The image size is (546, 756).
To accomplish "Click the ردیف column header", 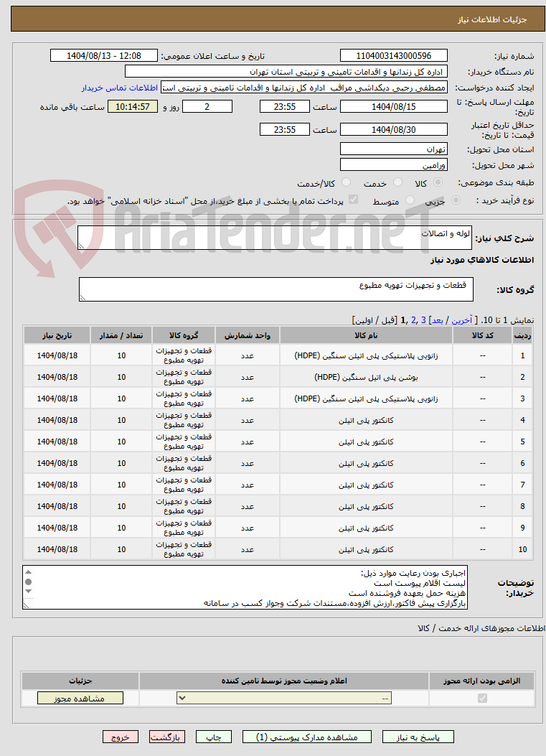I will pos(522,335).
